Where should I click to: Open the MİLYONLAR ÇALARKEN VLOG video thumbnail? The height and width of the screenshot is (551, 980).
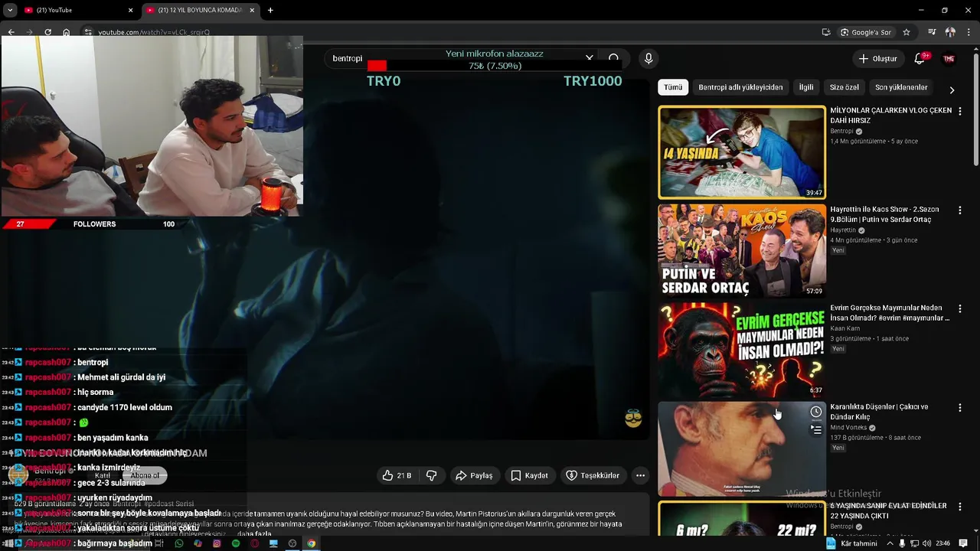pos(742,152)
